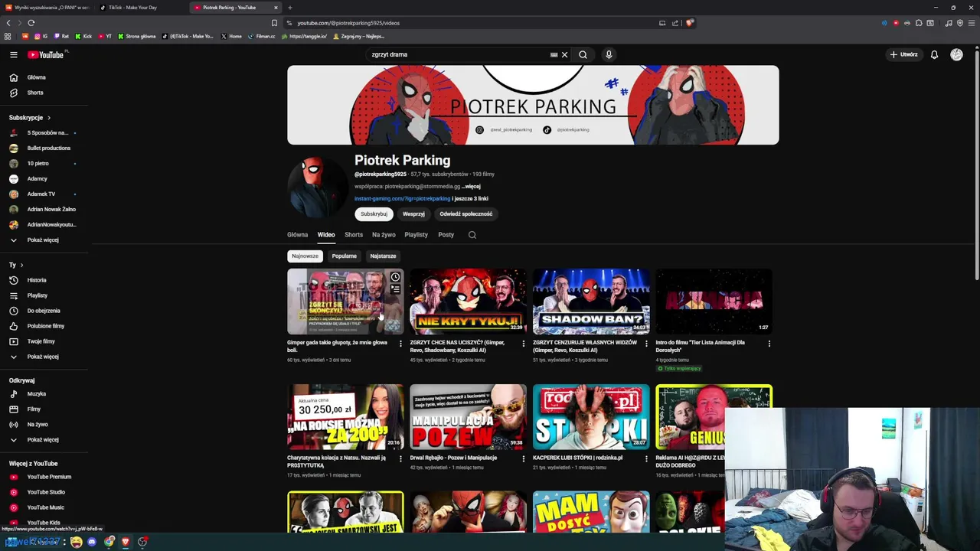The height and width of the screenshot is (551, 980).
Task: Play the 'SHADOW BAN?' video thumbnail
Action: [x=591, y=301]
